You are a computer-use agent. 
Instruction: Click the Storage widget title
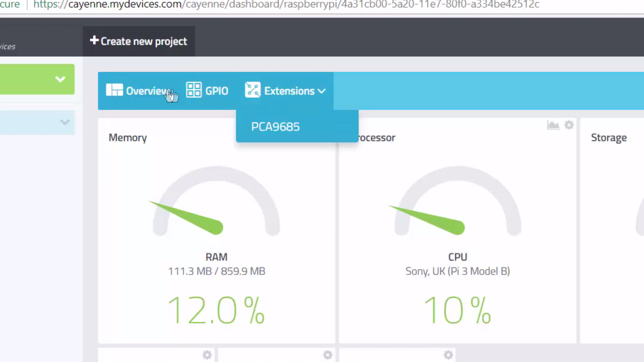[x=608, y=138]
